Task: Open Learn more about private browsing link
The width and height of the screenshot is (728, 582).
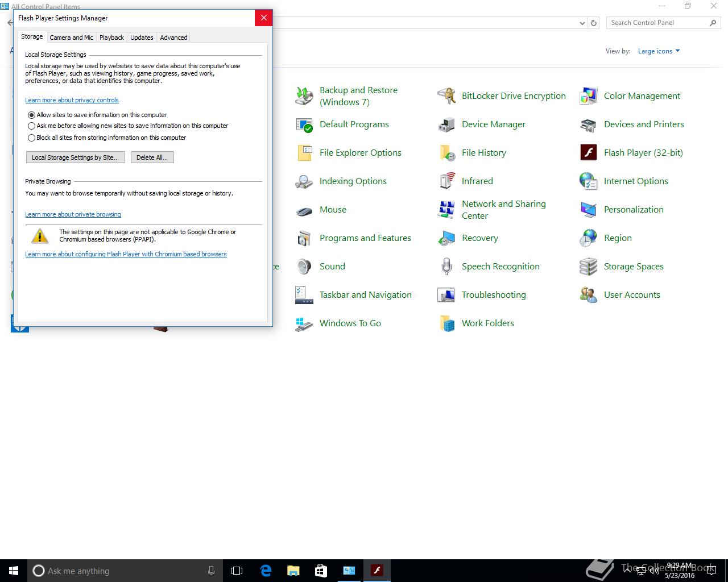Action: 73,214
